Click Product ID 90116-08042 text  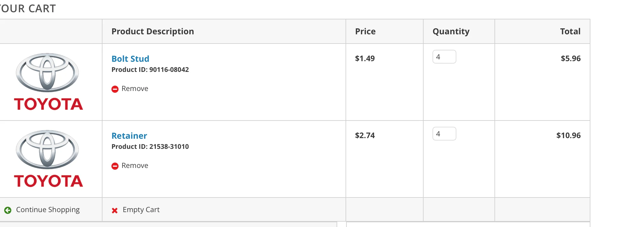[150, 70]
